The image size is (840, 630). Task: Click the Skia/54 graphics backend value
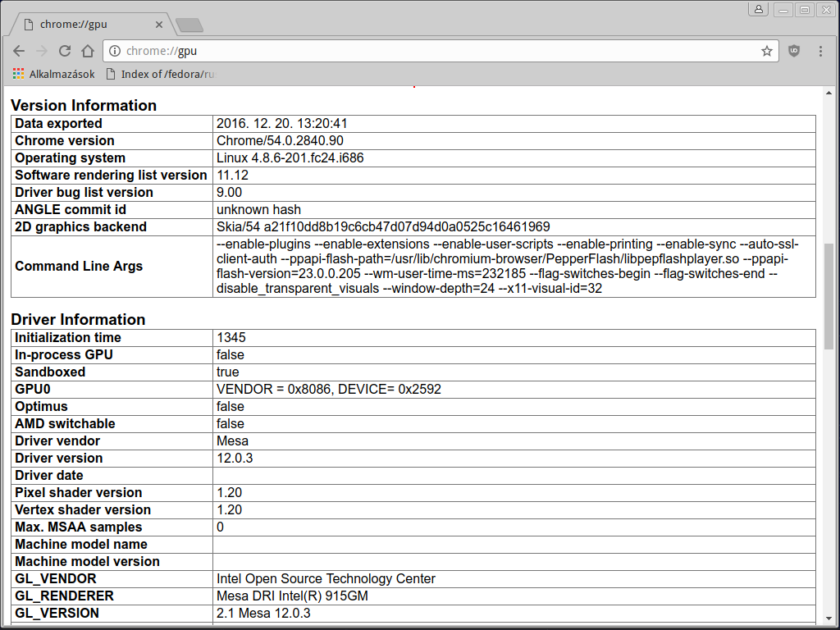click(383, 226)
